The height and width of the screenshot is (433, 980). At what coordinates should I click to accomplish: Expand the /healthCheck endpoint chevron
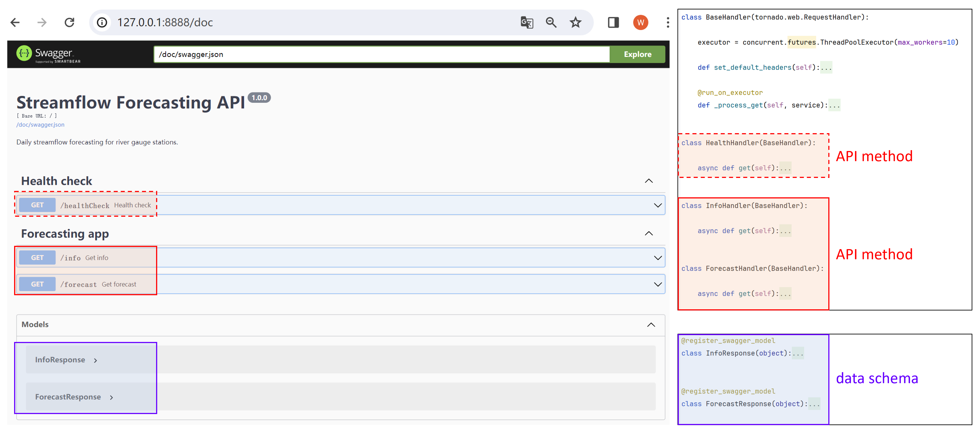[x=657, y=205]
